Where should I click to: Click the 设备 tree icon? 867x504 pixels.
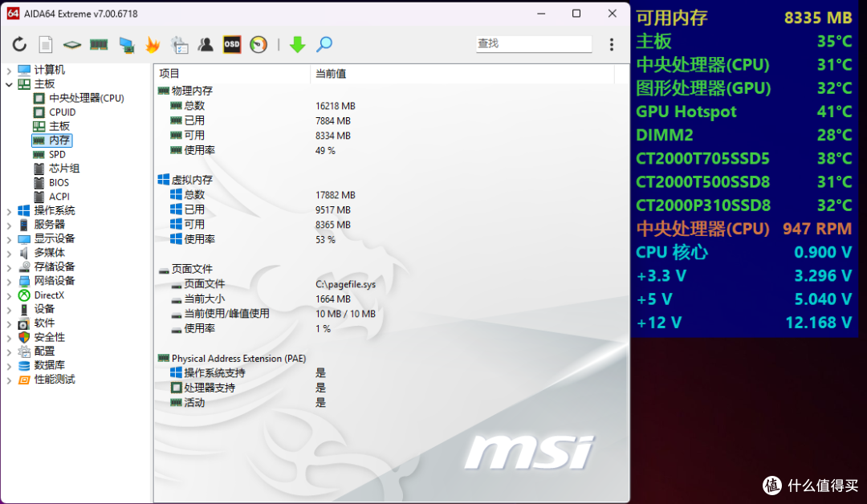tap(24, 310)
